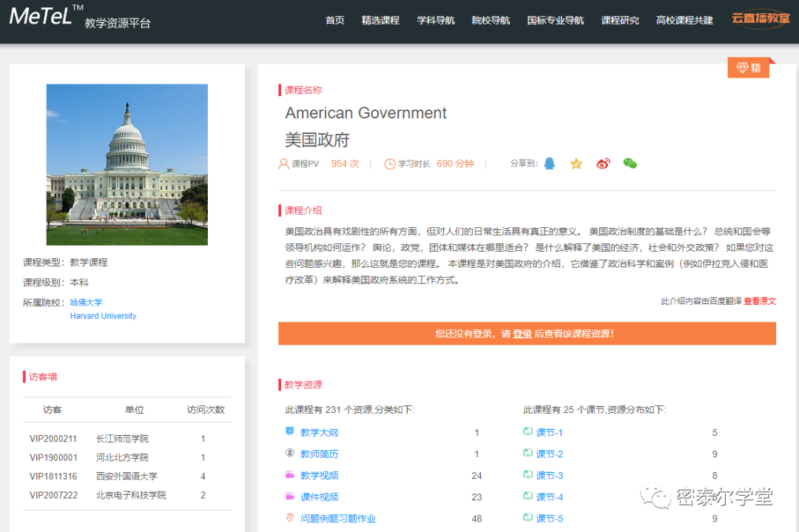Click the 954 次 page view count
Image resolution: width=799 pixels, height=532 pixels.
345,164
